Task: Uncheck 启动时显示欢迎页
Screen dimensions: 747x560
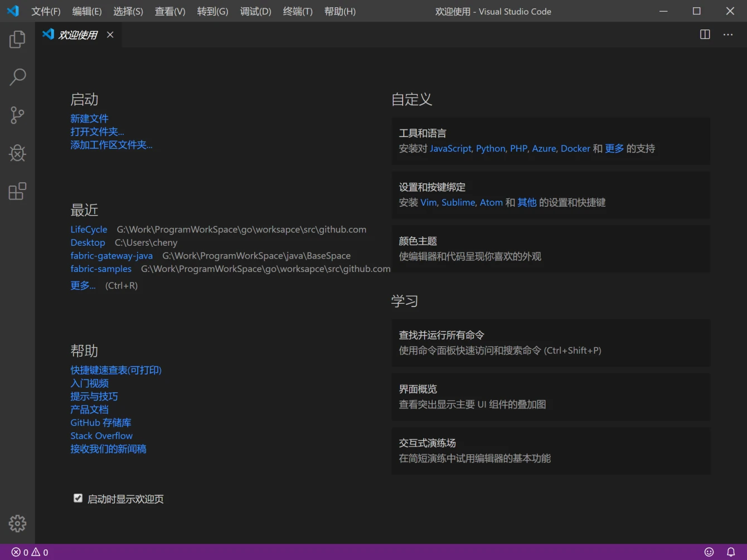Action: tap(78, 498)
